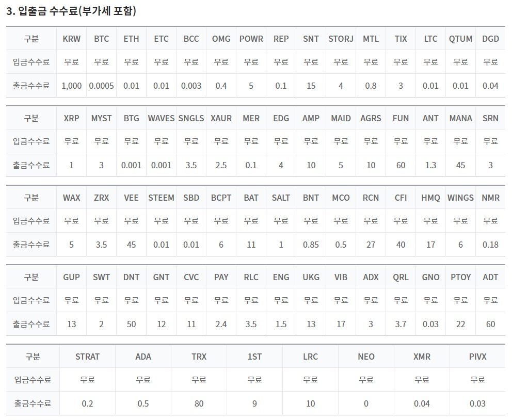The image size is (512, 420).
Task: Select the 3.7 fee value under QRL
Action: point(401,324)
